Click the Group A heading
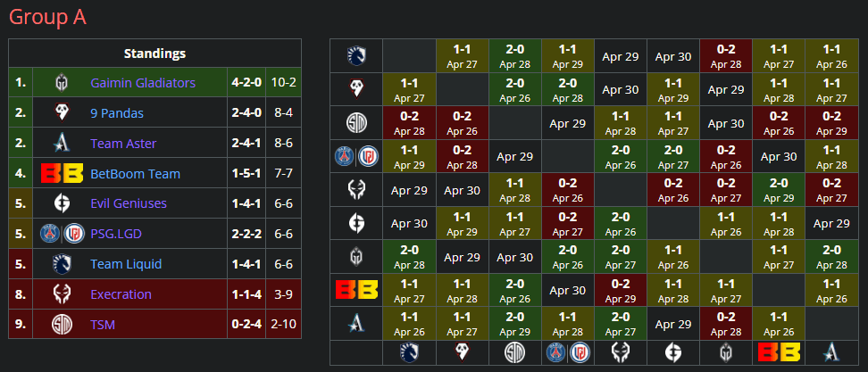868x372 pixels. [47, 18]
